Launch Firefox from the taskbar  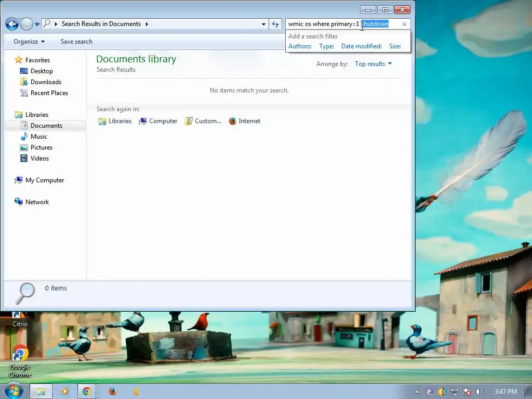113,392
